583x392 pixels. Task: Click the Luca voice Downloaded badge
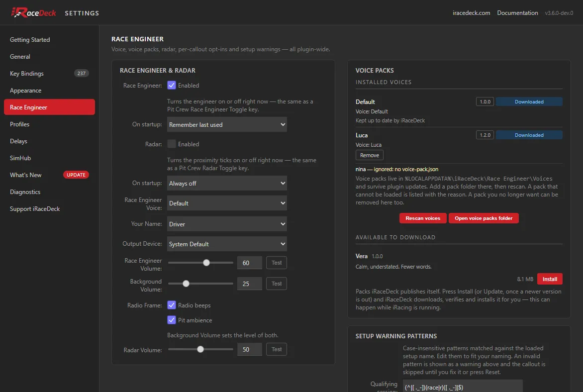tap(529, 135)
